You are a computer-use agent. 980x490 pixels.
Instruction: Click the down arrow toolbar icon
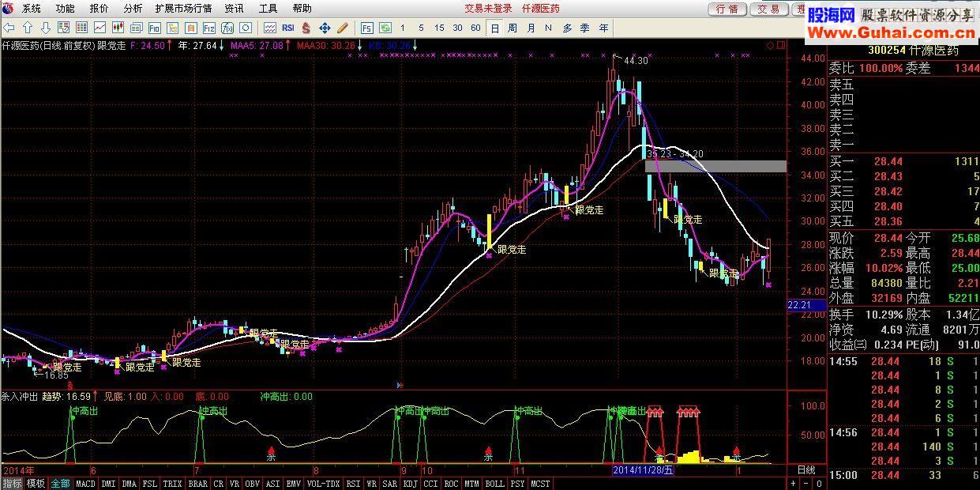click(x=45, y=28)
